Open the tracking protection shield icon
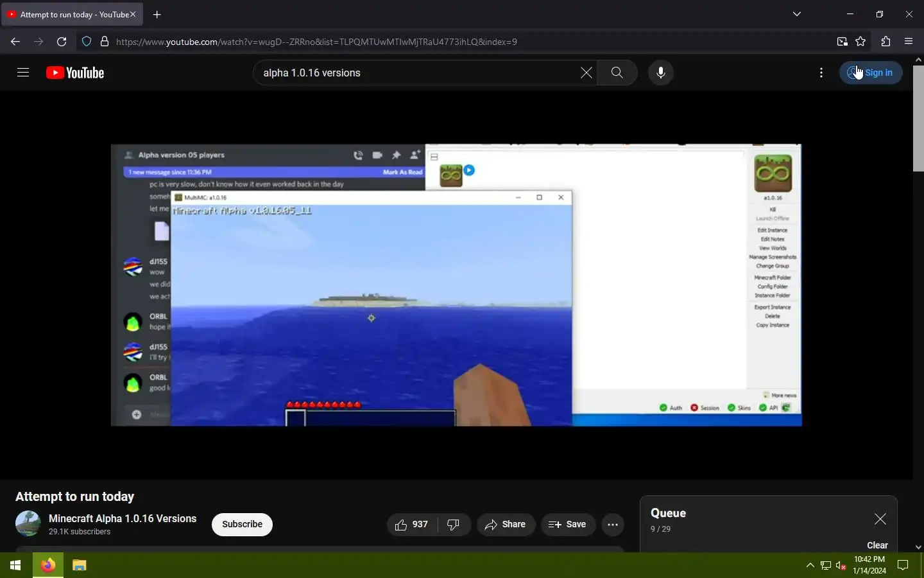 click(x=87, y=42)
